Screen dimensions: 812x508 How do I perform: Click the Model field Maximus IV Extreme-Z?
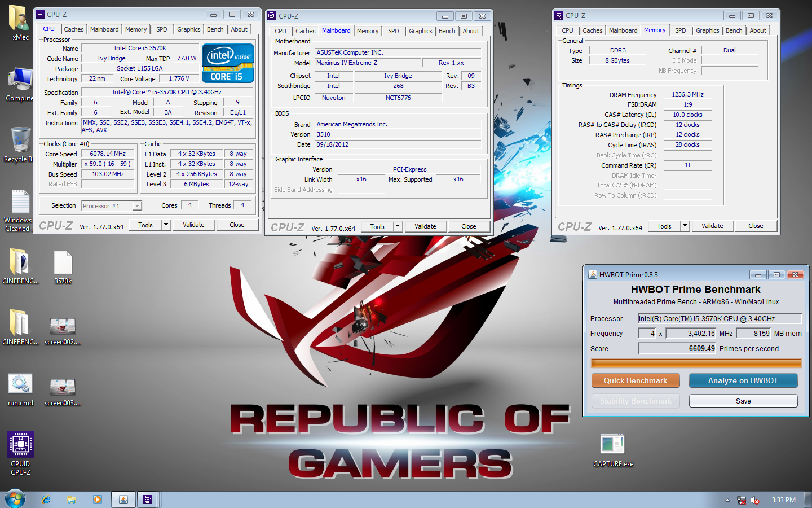click(x=368, y=63)
